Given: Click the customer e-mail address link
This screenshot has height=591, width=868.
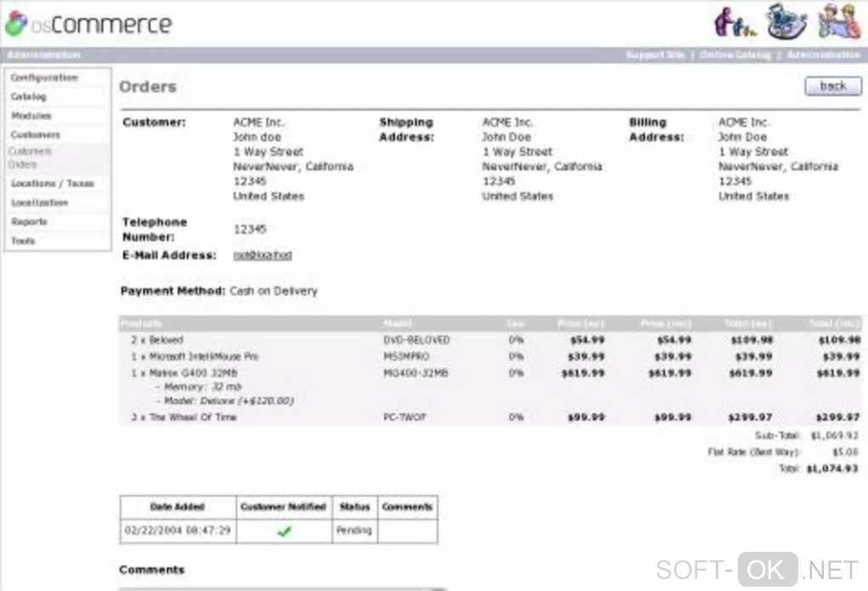Looking at the screenshot, I should (x=262, y=255).
